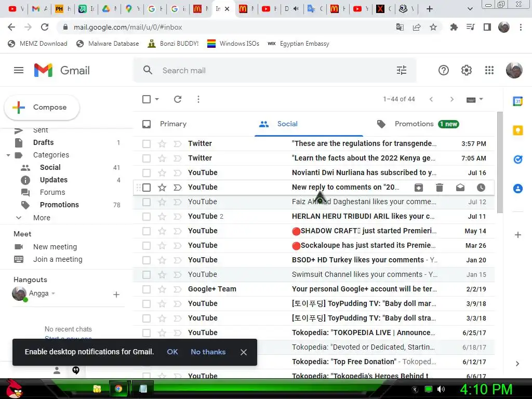Compose a new email
532x399 pixels.
42,107
